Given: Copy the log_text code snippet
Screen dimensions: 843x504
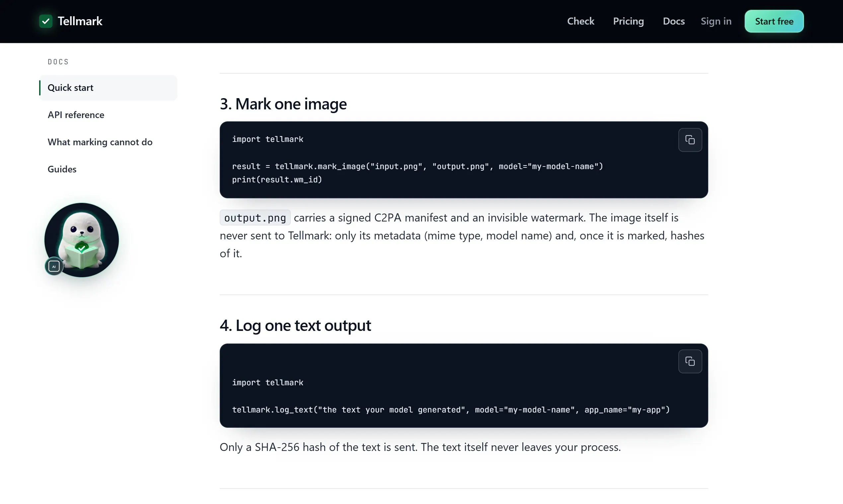Looking at the screenshot, I should pyautogui.click(x=690, y=361).
